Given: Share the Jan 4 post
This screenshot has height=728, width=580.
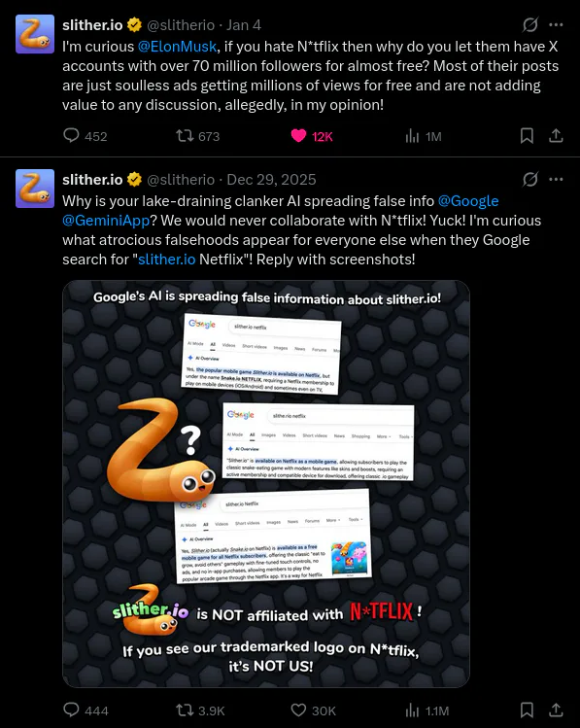Looking at the screenshot, I should (x=556, y=135).
